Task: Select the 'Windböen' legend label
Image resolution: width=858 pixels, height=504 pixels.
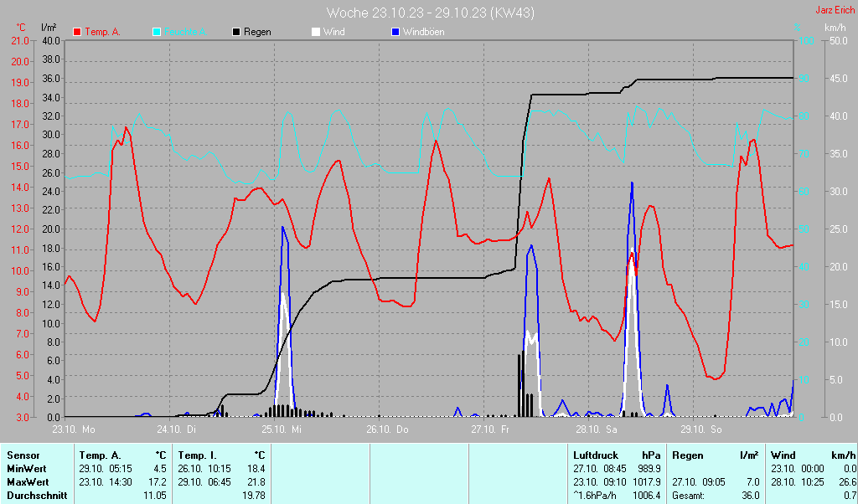Action: point(423,33)
